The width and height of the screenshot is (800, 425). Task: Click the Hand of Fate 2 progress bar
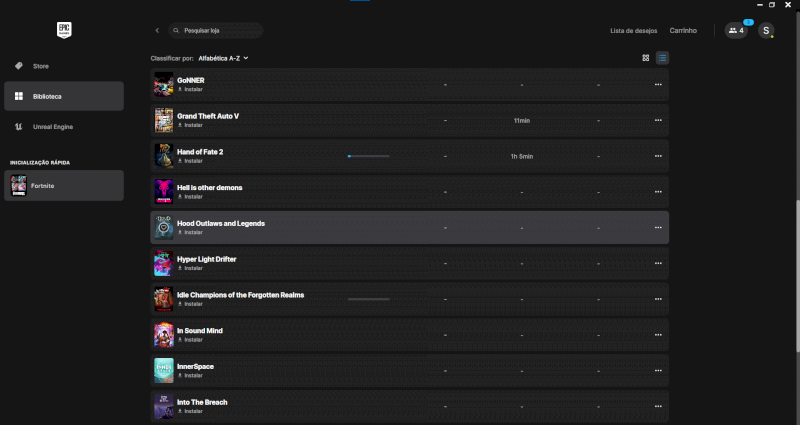[x=368, y=156]
